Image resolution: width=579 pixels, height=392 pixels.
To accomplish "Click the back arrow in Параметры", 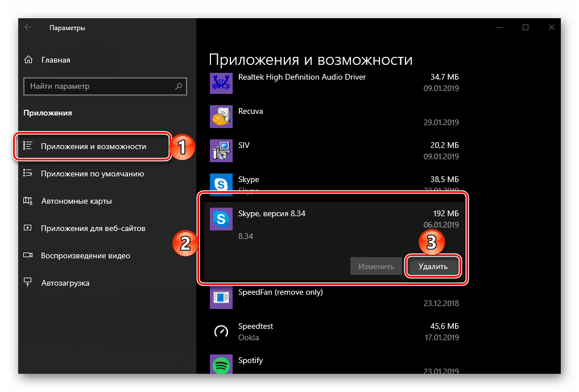I will (x=28, y=27).
